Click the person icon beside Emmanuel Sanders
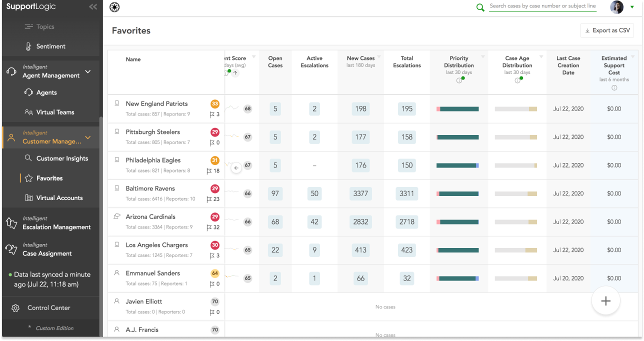The height and width of the screenshot is (341, 644). [x=117, y=273]
